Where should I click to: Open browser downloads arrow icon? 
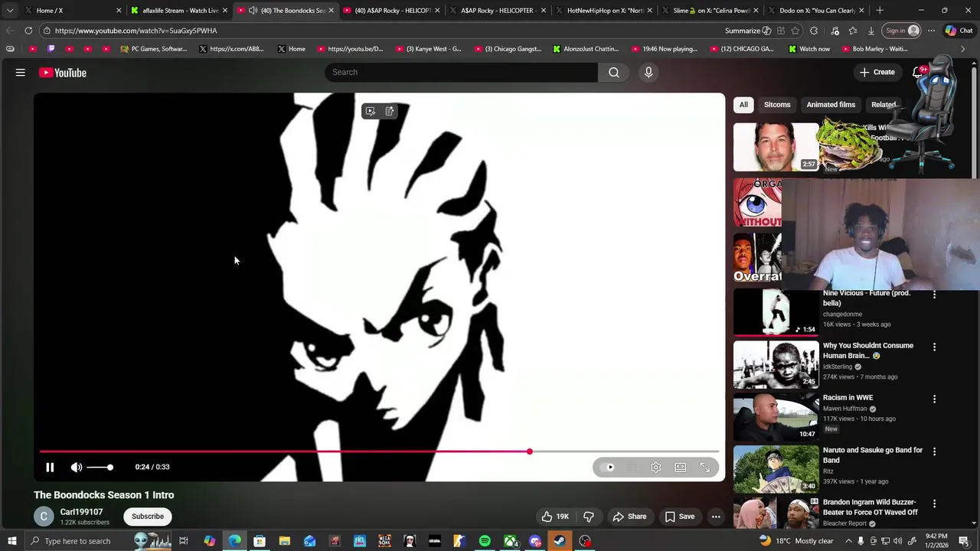coord(871,31)
